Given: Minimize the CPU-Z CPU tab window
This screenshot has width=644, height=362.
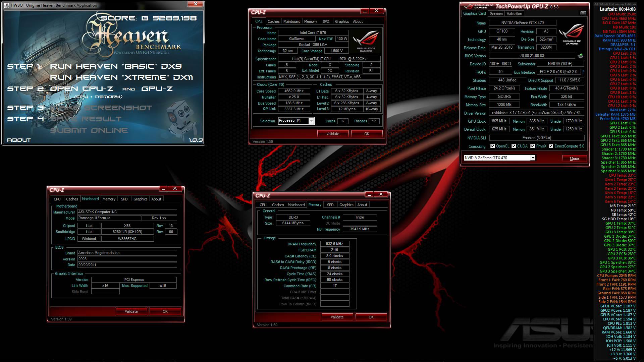Looking at the screenshot, I should click(x=365, y=11).
